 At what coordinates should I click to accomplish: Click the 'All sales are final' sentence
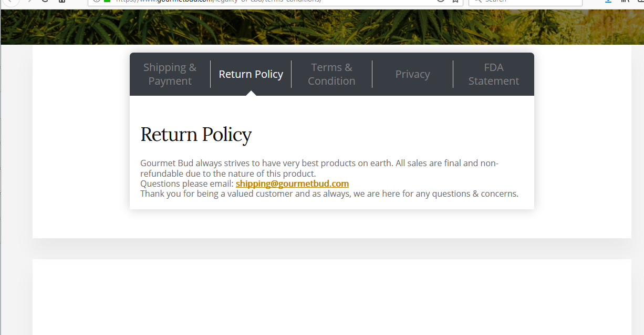[446, 163]
